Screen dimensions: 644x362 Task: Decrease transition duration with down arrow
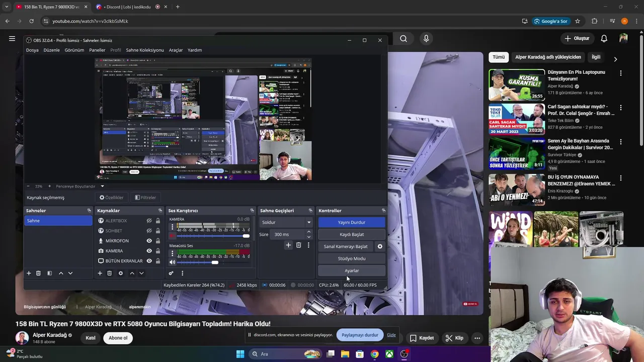pos(308,237)
